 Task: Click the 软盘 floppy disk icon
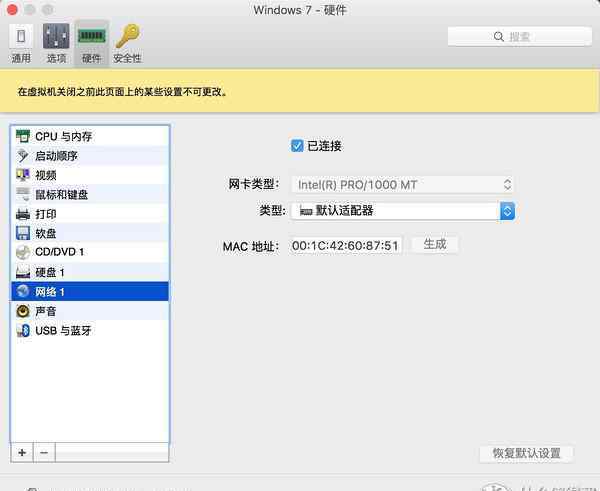coord(23,233)
